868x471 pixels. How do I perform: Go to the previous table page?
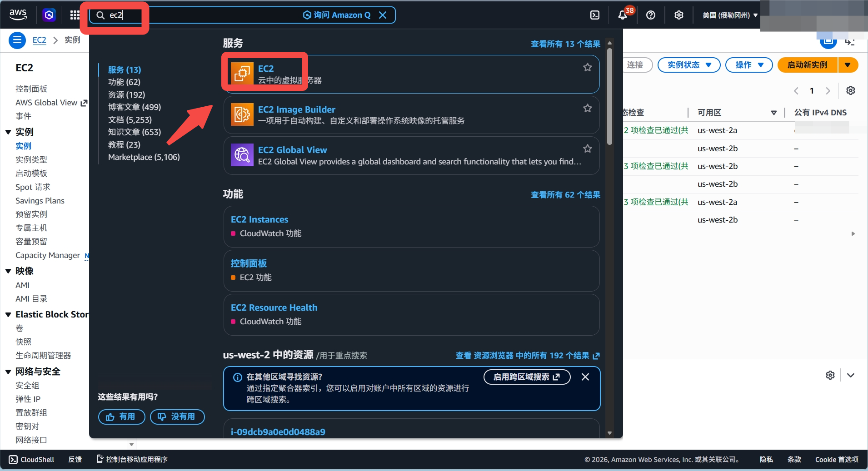click(x=796, y=91)
